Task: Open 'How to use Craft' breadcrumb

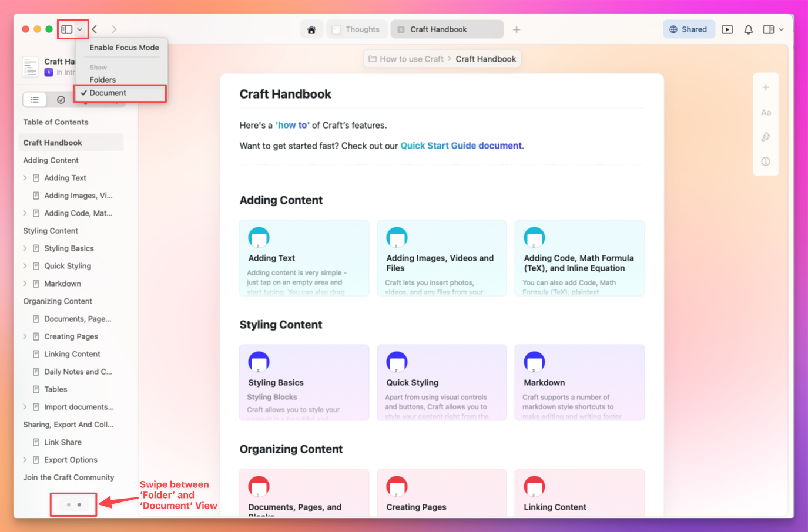Action: tap(406, 59)
